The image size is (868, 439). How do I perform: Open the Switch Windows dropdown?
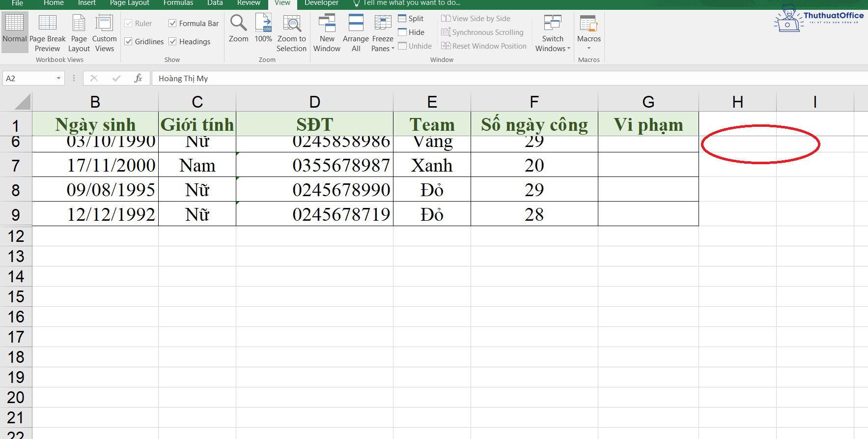(553, 32)
